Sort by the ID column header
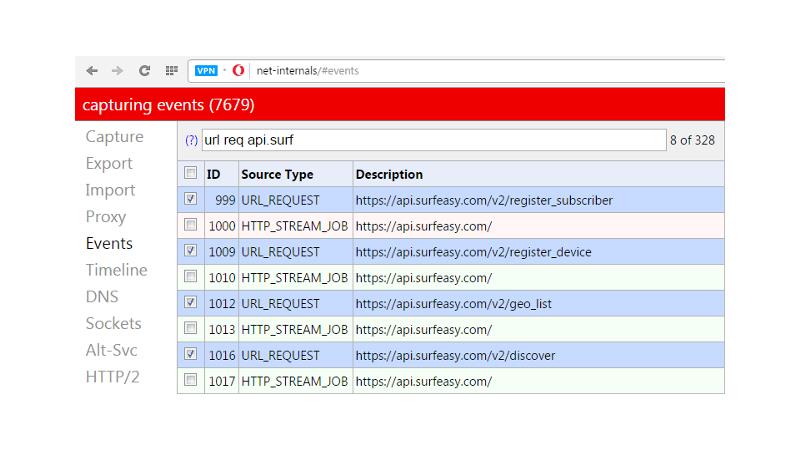This screenshot has width=800, height=450. pyautogui.click(x=213, y=174)
